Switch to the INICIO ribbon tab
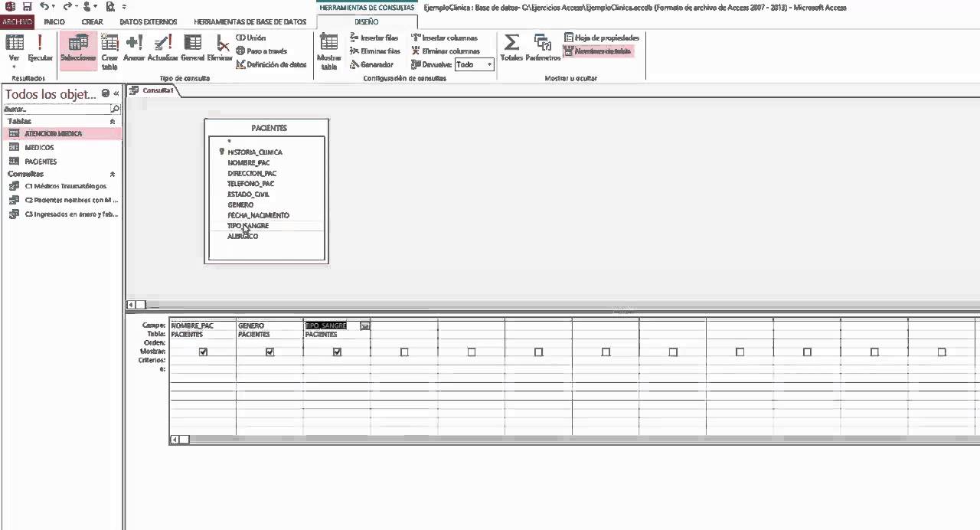 coord(54,22)
